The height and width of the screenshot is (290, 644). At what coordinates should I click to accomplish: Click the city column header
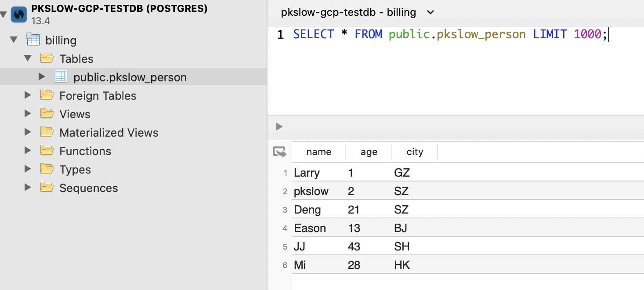[x=415, y=152]
